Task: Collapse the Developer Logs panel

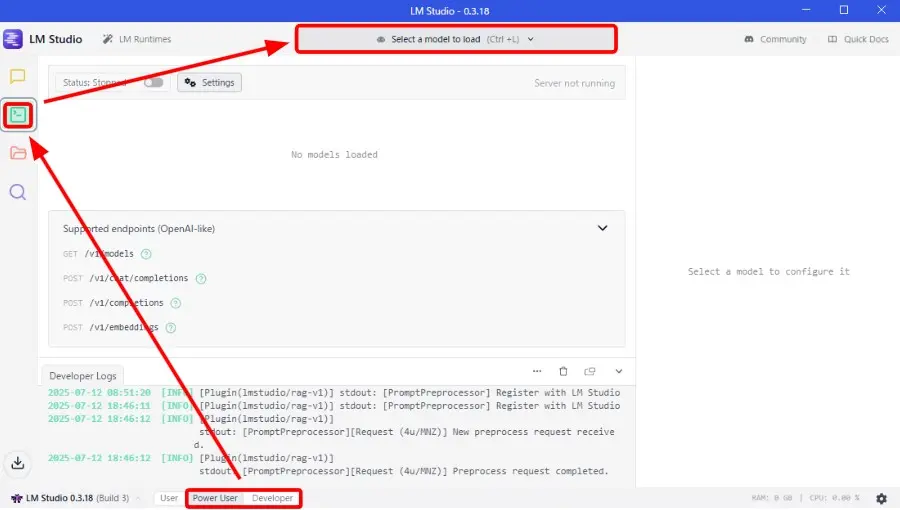Action: pos(619,371)
